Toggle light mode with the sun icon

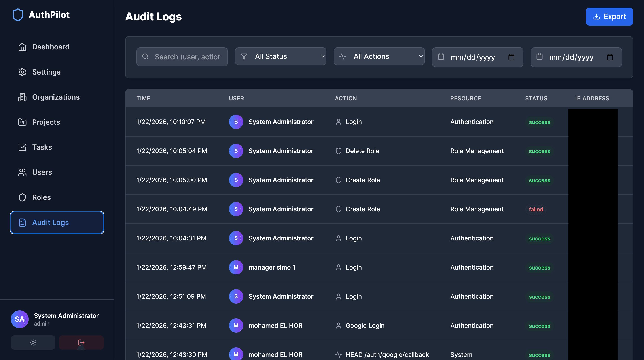point(33,342)
